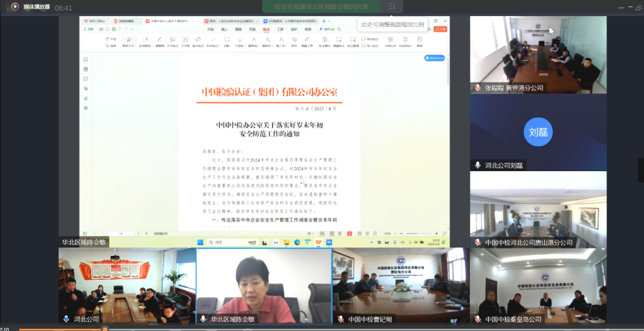644x331 pixels.
Task: Open the attachments panel in left sidebar
Action: (x=85, y=88)
